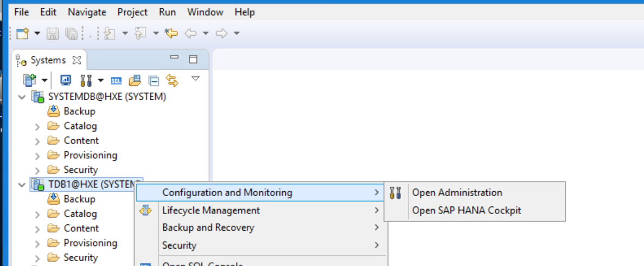This screenshot has width=644, height=266.
Task: Open Lifecycle Management context submenu
Action: coord(261,211)
